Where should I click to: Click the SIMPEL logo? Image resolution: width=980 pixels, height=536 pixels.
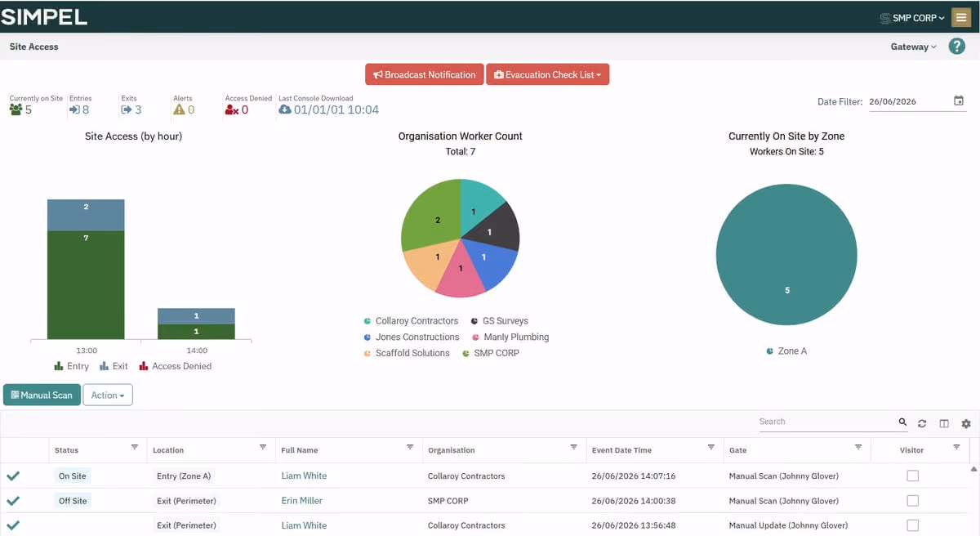click(x=44, y=16)
